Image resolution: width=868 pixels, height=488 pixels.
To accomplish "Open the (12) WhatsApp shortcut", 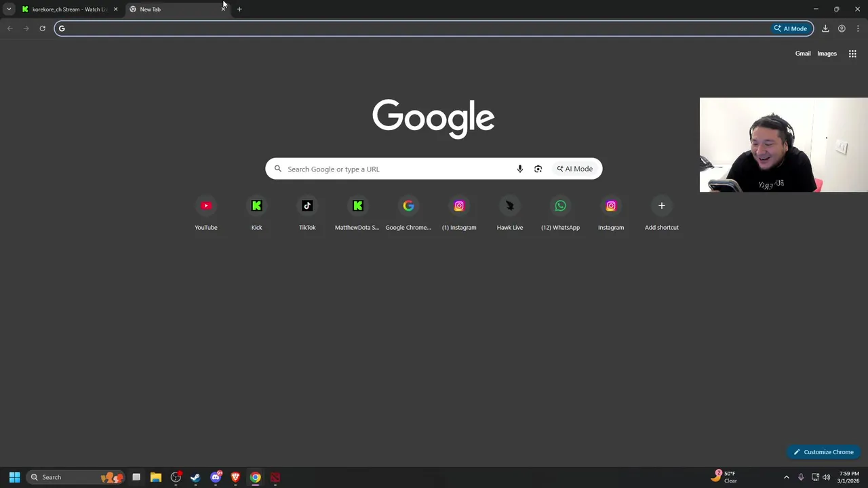I will coord(560,213).
